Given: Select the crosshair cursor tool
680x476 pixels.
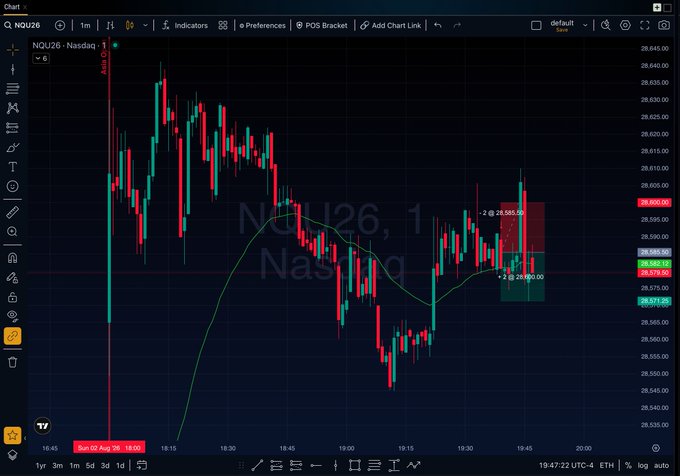Looking at the screenshot, I should coord(13,50).
